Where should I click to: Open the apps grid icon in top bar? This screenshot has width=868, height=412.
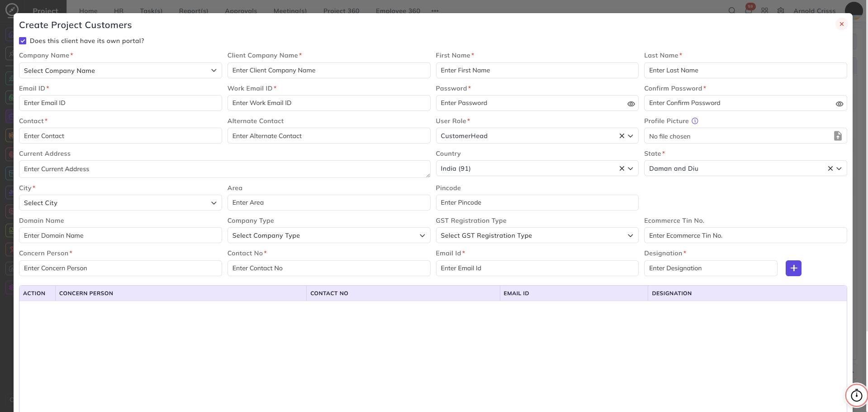tap(764, 10)
